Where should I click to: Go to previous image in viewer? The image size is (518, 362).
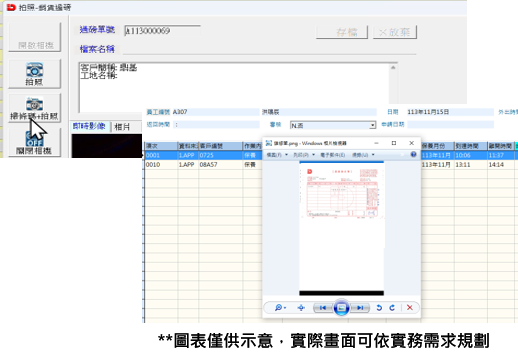pyautogui.click(x=322, y=308)
